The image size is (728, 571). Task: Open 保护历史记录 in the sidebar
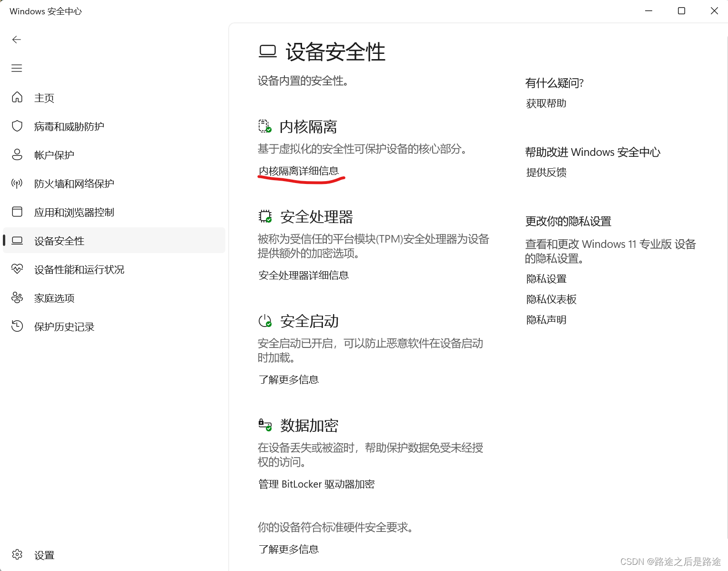click(x=114, y=326)
